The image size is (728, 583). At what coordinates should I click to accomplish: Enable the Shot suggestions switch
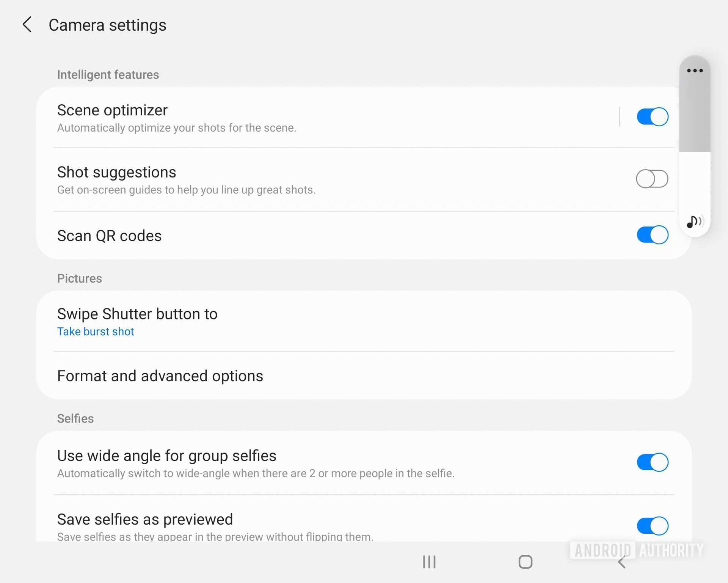(652, 179)
